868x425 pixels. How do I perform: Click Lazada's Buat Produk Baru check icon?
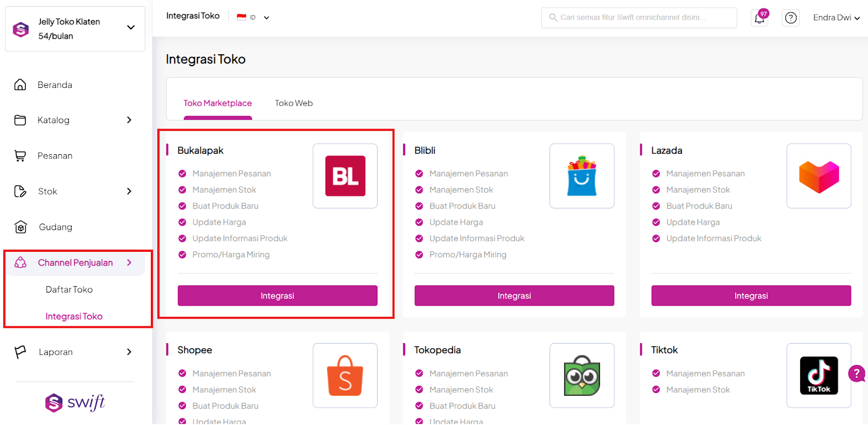pos(656,206)
